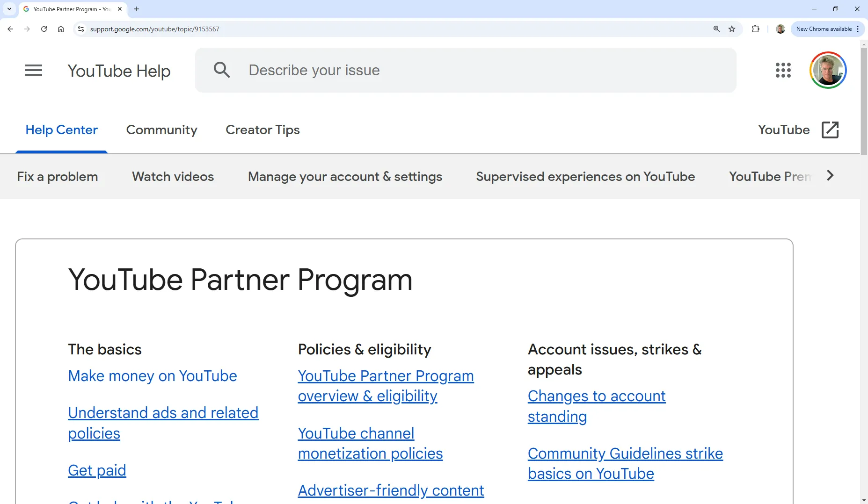The width and height of the screenshot is (868, 504).
Task: Select the YouTube Partner Program browser tab
Action: [73, 9]
